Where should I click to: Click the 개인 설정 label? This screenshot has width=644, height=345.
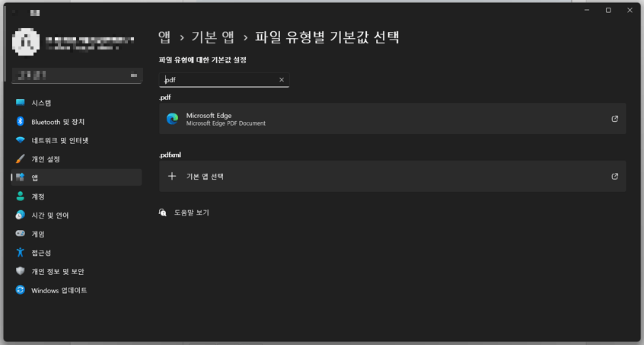(46, 159)
